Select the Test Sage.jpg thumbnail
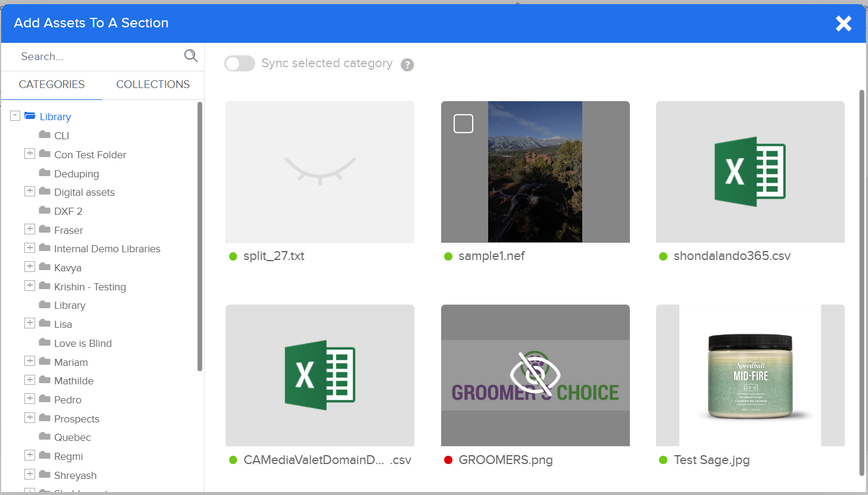868x495 pixels. pyautogui.click(x=750, y=375)
